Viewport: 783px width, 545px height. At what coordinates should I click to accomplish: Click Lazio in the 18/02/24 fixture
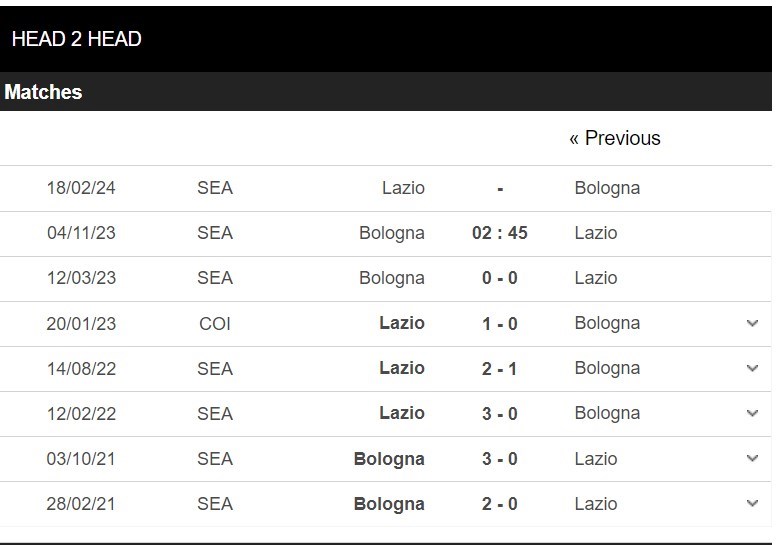pos(403,188)
